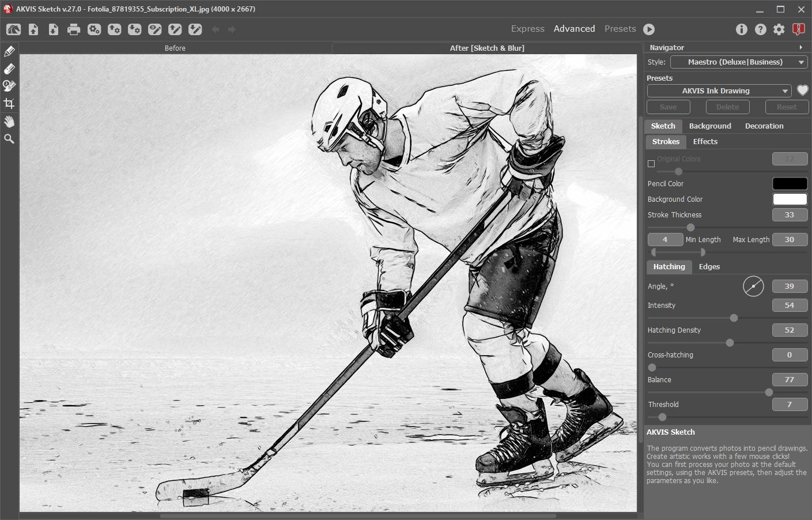Click the Print image icon
Image resolution: width=812 pixels, height=520 pixels.
74,29
